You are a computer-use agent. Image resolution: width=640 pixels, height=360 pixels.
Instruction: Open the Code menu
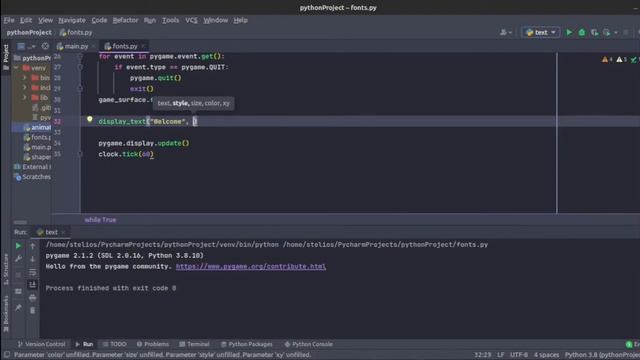[99, 20]
